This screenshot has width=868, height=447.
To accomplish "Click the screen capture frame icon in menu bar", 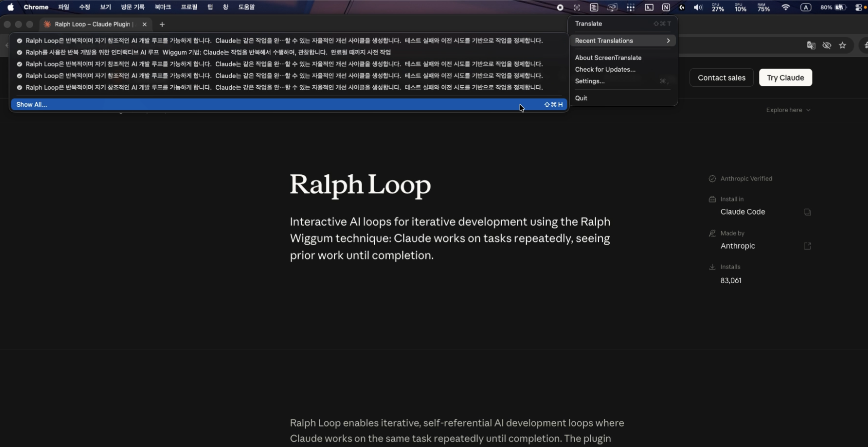I will pos(577,8).
